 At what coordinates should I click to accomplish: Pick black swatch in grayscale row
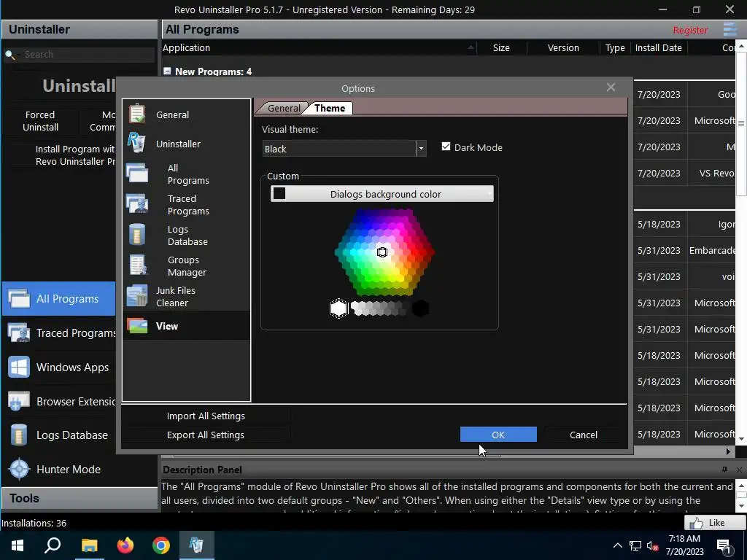(x=420, y=308)
